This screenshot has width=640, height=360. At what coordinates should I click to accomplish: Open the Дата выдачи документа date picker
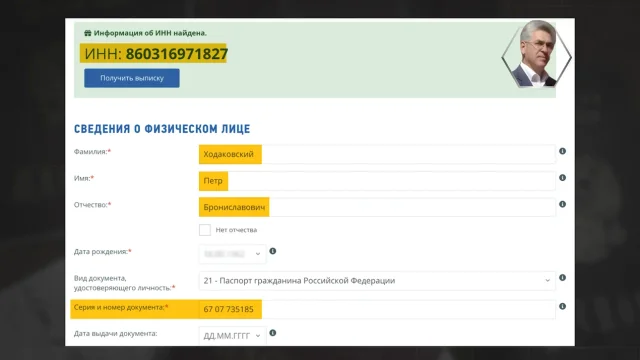click(232, 336)
